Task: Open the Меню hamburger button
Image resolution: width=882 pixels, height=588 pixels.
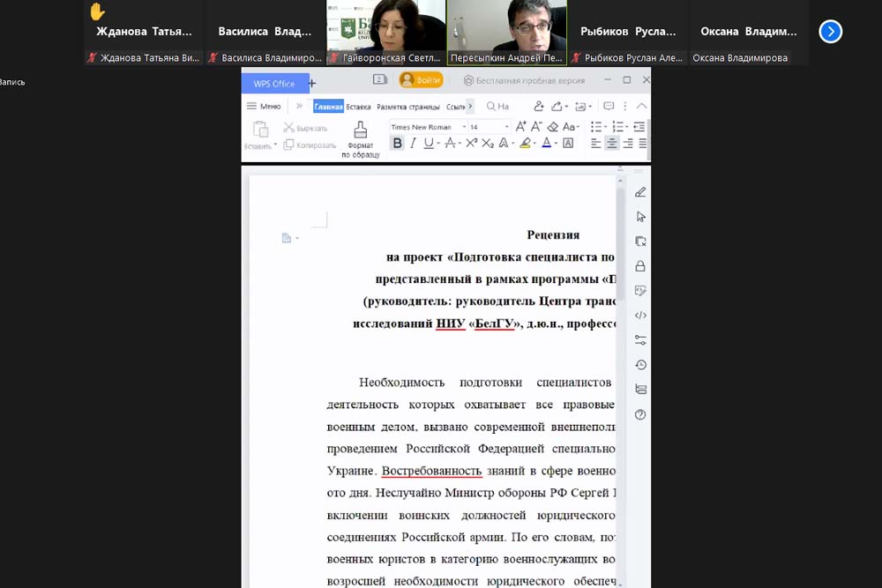Action: click(264, 107)
